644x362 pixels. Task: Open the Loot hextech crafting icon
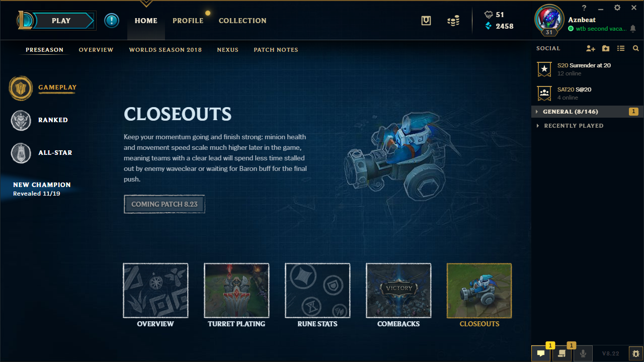(426, 21)
